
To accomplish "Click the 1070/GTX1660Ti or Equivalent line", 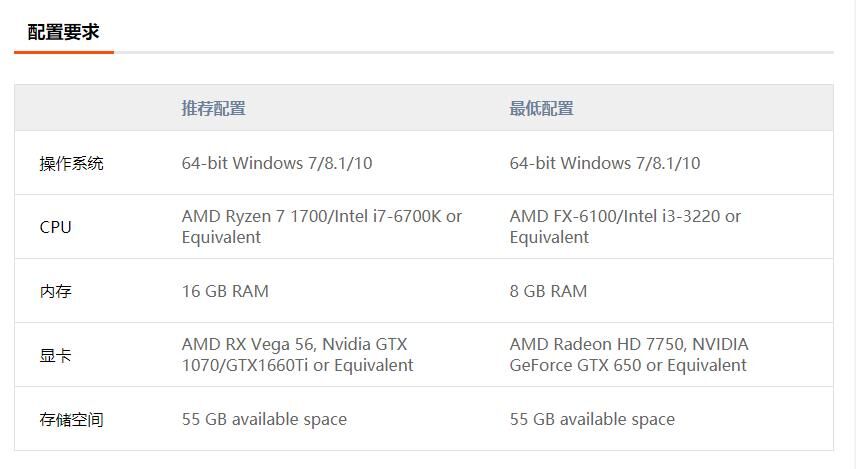I will tap(297, 365).
